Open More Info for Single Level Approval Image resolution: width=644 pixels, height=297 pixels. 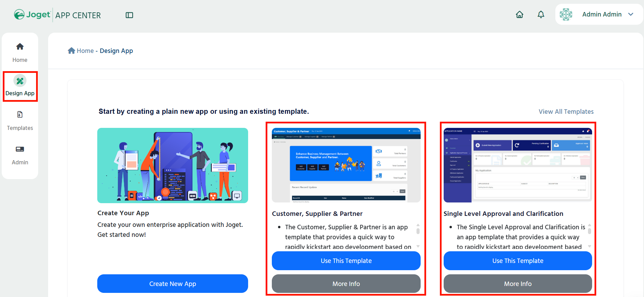coord(518,284)
